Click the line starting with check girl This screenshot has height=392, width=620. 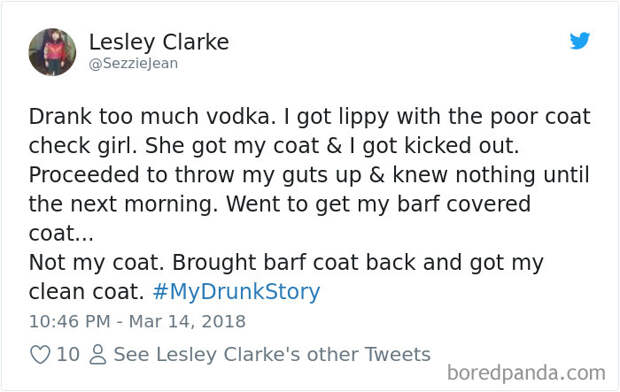pos(274,146)
